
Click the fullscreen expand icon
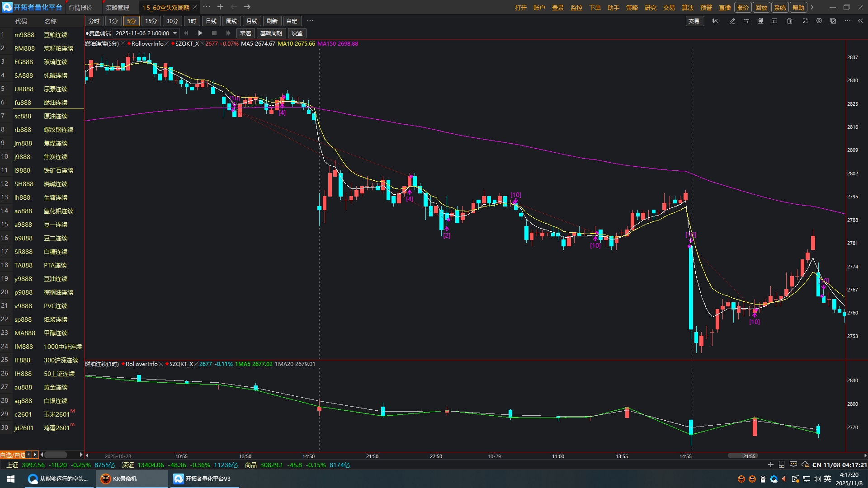(805, 21)
